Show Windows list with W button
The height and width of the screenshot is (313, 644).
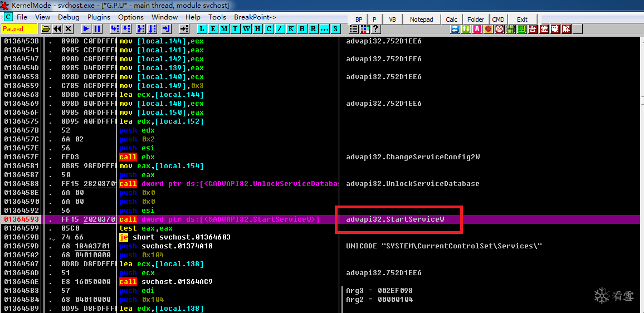[x=246, y=29]
